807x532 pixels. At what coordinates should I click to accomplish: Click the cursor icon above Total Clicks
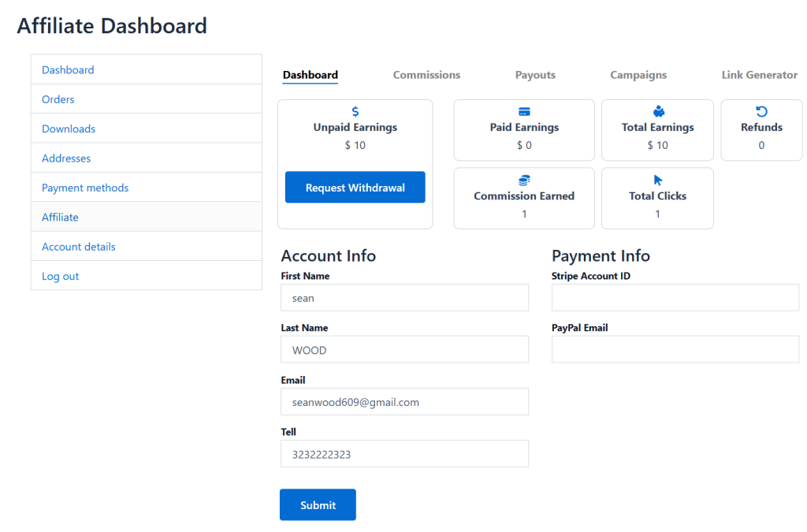658,180
